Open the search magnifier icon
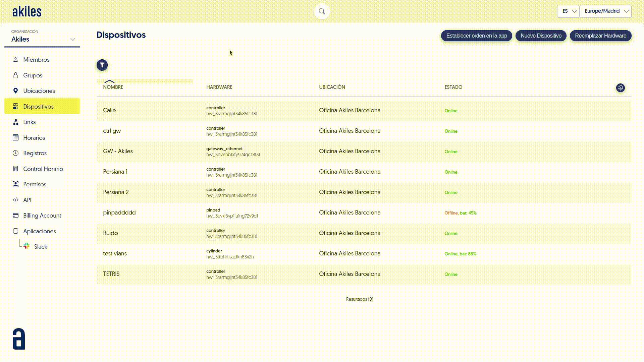This screenshot has width=644, height=362. click(x=322, y=11)
